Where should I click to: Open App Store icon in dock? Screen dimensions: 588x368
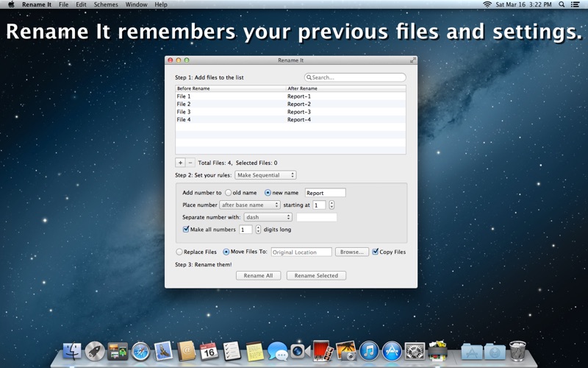click(x=392, y=352)
